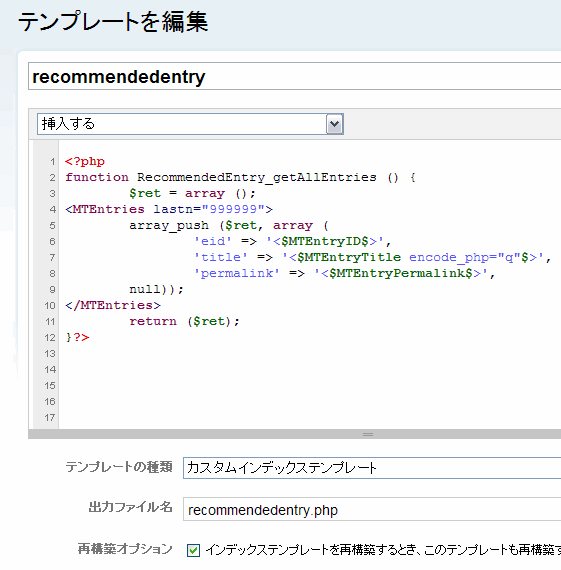Click 'return ($ret);' on line 11
Screen dimensions: 561x570
[185, 321]
